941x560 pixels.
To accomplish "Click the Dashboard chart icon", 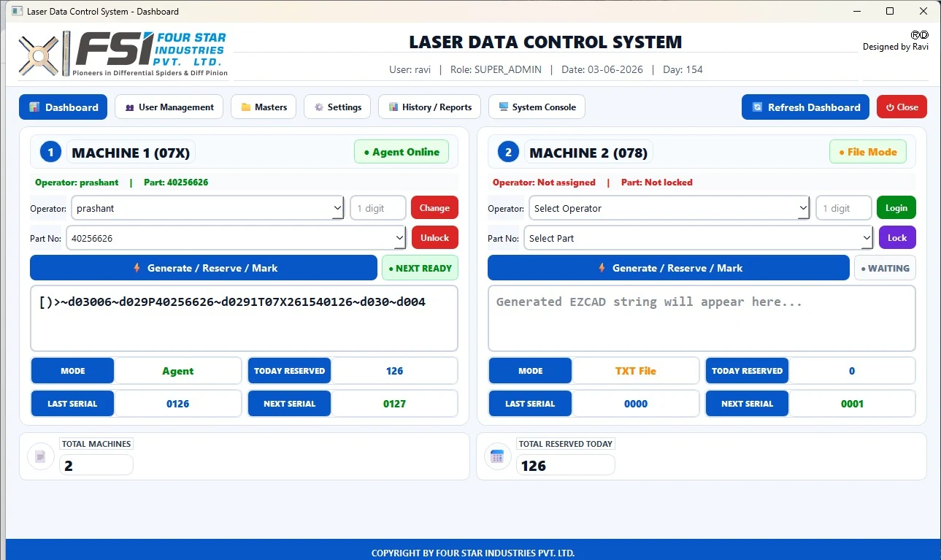I will point(34,107).
